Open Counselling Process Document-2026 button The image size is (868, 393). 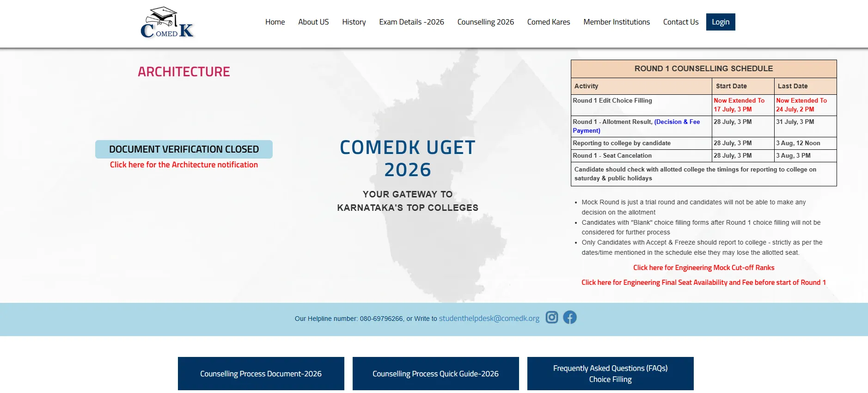point(261,374)
